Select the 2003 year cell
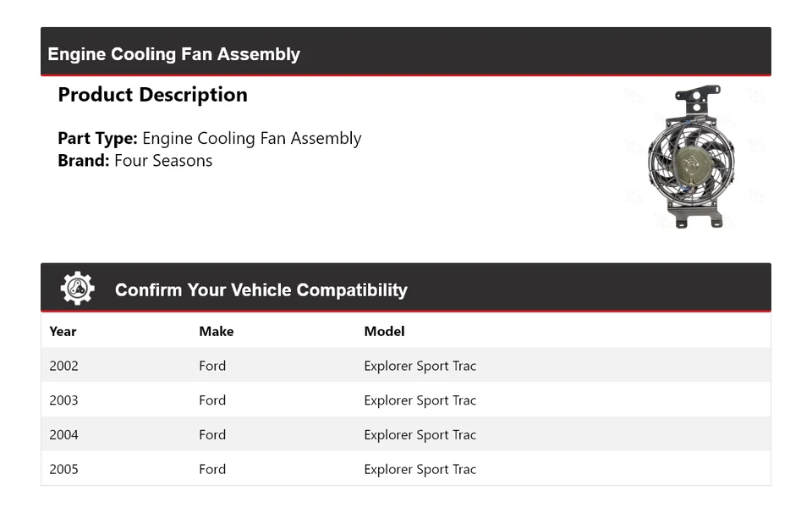This screenshot has width=812, height=513. [63, 400]
